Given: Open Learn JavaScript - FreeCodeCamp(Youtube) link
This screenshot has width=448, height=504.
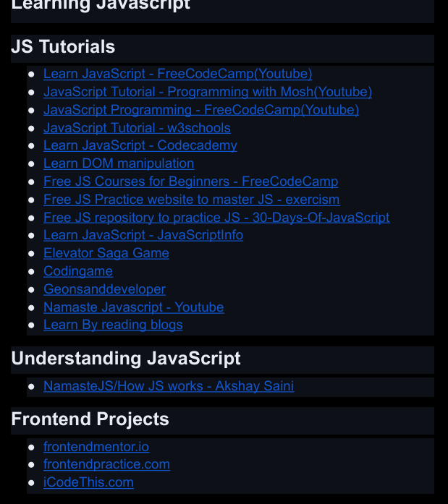Looking at the screenshot, I should (x=177, y=74).
